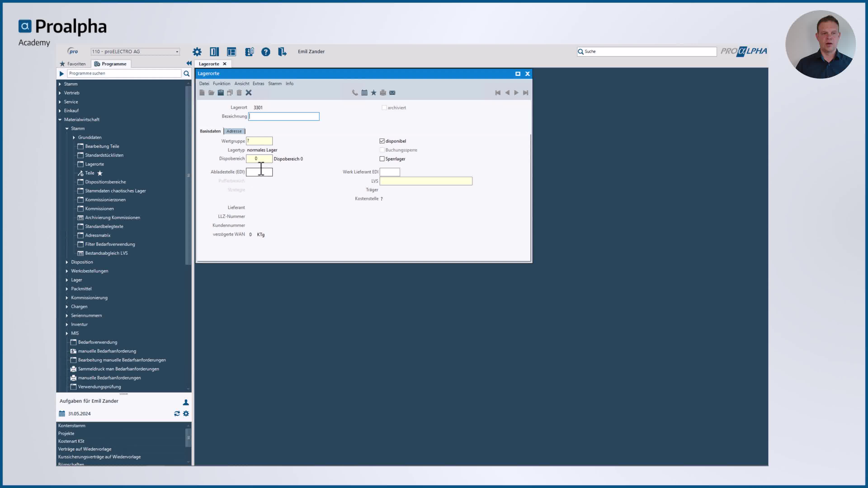Toggle the archiviert checkbox
This screenshot has height=488, width=868.
click(384, 108)
